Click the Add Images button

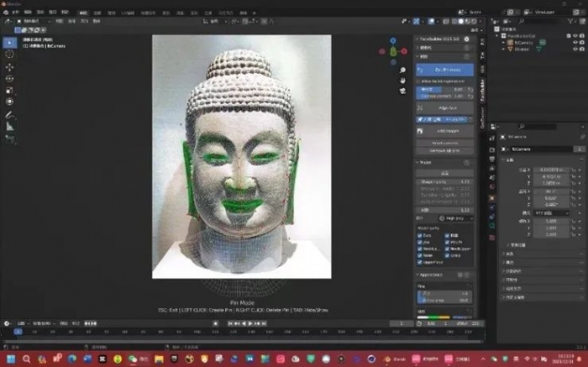446,132
